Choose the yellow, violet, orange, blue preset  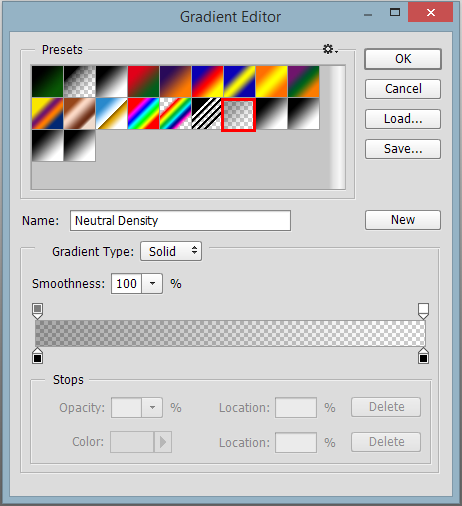tap(48, 114)
